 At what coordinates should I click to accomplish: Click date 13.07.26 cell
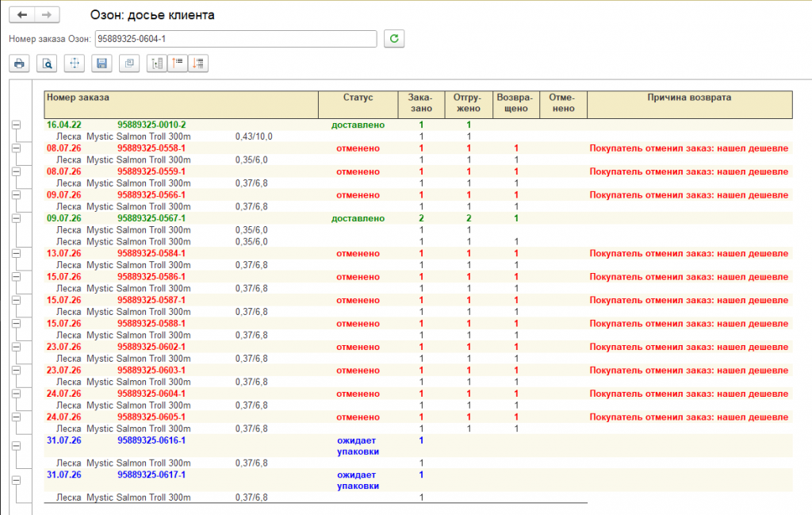coord(63,253)
